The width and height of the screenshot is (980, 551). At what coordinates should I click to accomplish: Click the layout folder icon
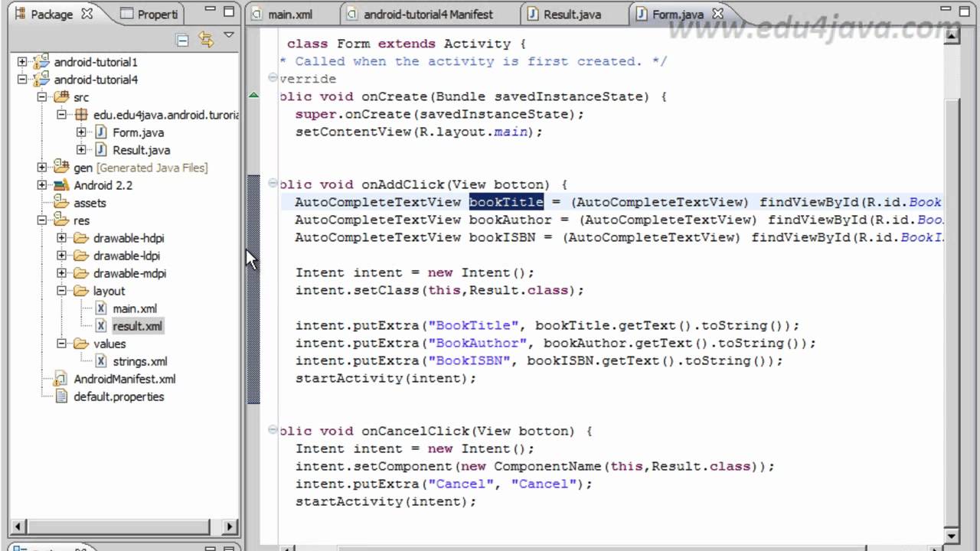tap(81, 291)
